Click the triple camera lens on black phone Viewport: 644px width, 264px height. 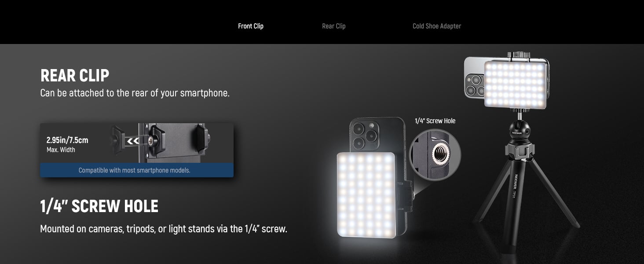[365, 136]
